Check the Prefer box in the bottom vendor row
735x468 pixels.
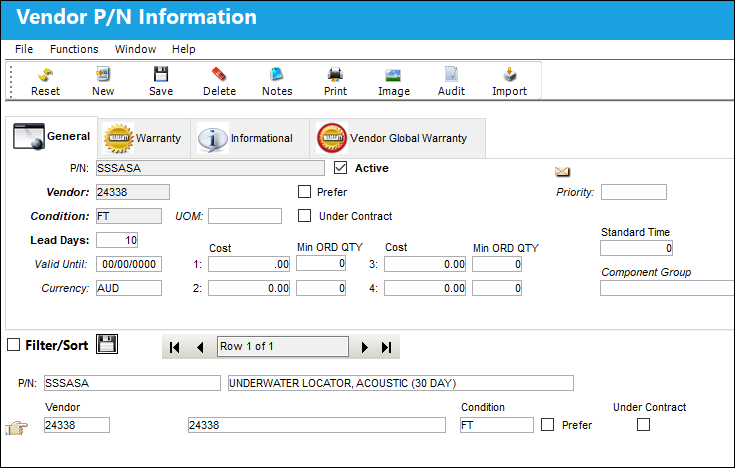pos(547,425)
